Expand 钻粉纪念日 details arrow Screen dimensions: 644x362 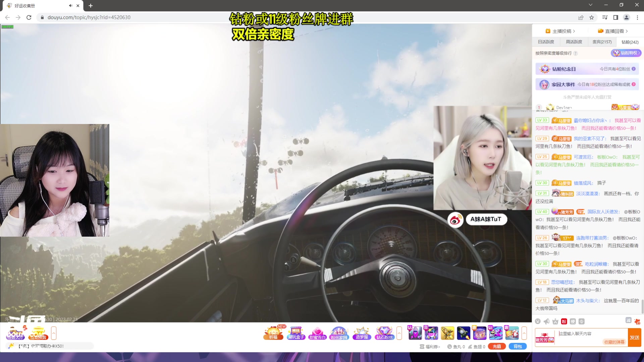click(634, 69)
